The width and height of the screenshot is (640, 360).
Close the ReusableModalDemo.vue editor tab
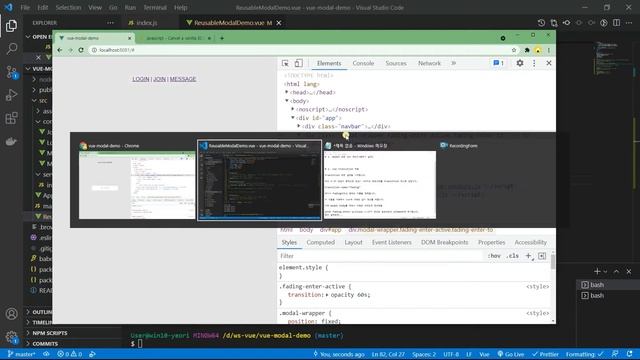click(x=279, y=23)
